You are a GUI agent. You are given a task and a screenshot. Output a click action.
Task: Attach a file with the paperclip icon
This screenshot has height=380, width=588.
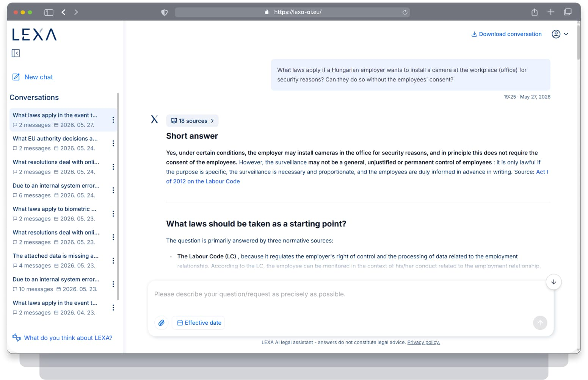point(161,323)
